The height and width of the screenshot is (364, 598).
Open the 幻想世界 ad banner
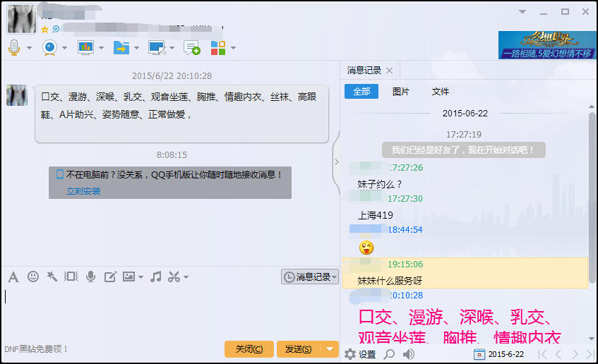547,45
